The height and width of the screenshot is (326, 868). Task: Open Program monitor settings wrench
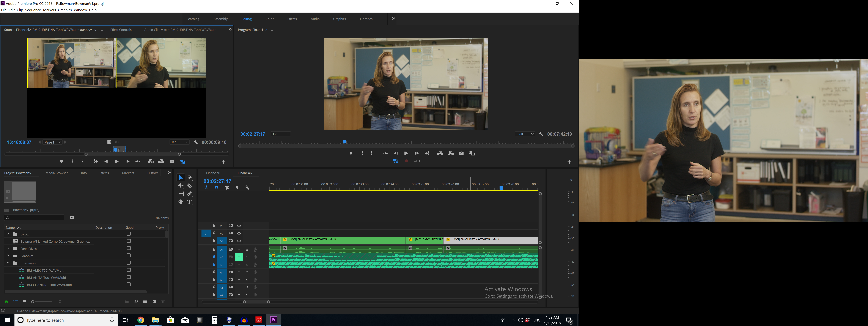point(541,134)
